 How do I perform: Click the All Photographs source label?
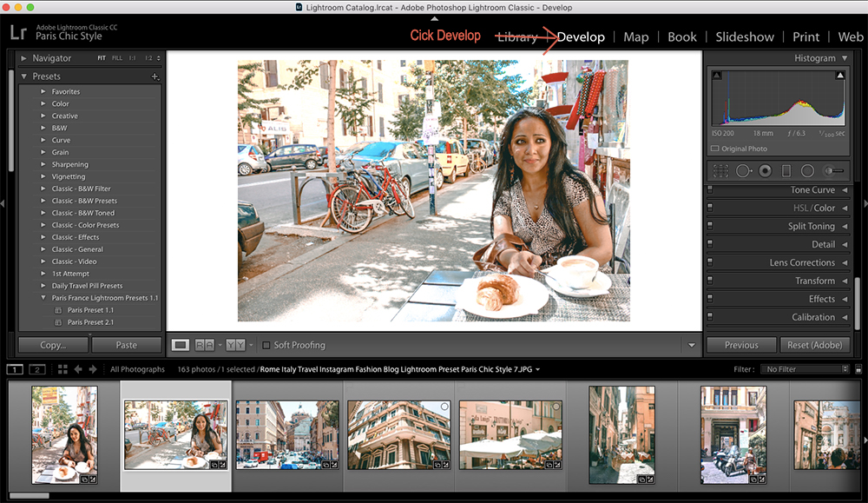[x=137, y=369]
